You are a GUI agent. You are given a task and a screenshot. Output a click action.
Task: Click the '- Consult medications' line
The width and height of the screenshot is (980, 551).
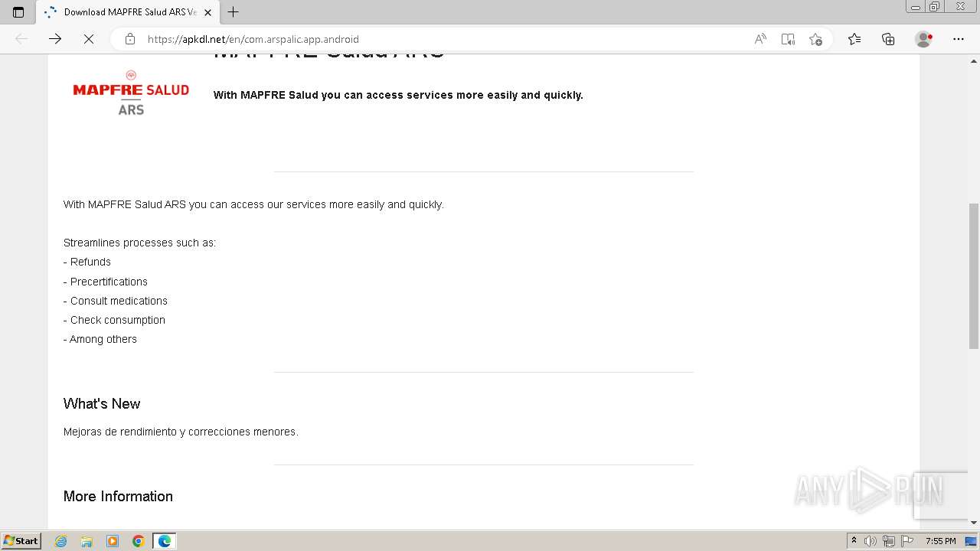tap(116, 301)
